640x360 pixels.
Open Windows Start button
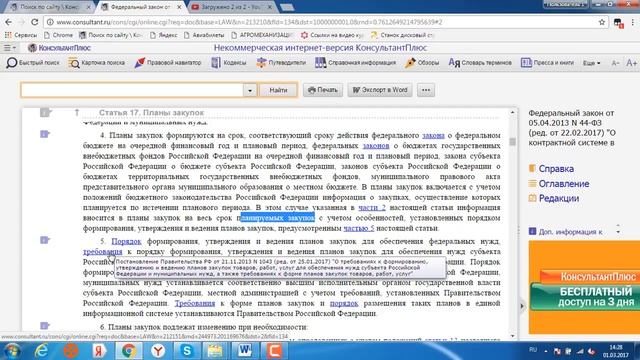[12, 351]
